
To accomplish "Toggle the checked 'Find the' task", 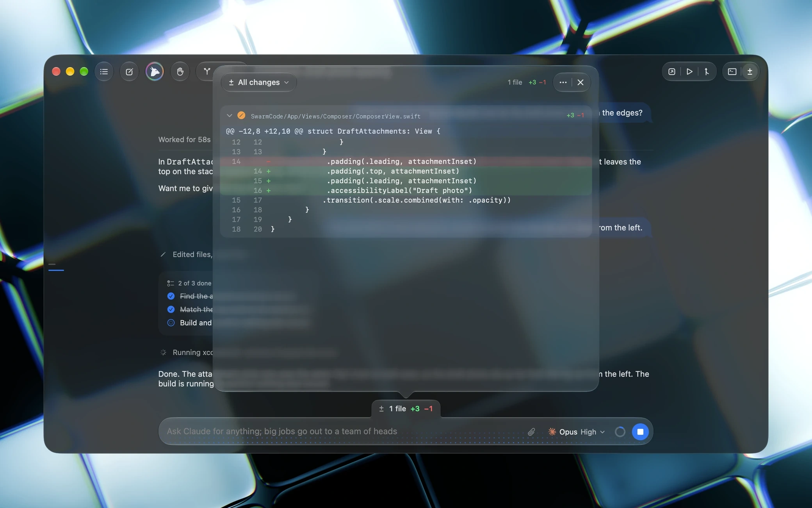I will click(x=171, y=296).
